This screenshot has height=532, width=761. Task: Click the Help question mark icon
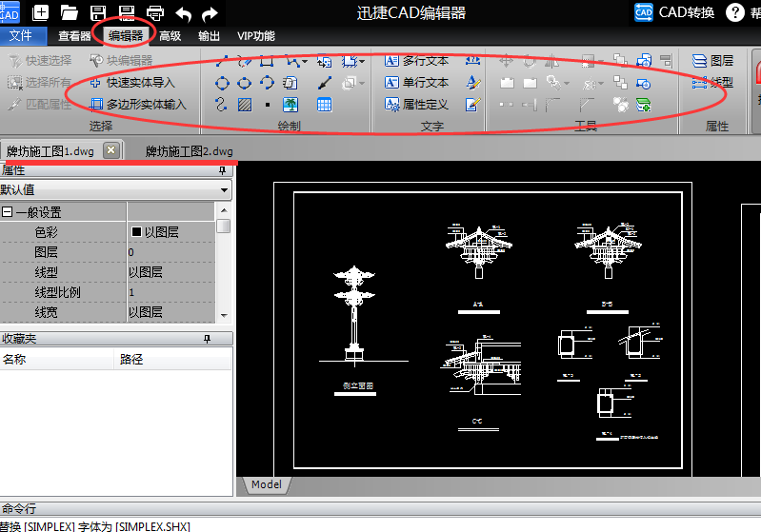[734, 12]
